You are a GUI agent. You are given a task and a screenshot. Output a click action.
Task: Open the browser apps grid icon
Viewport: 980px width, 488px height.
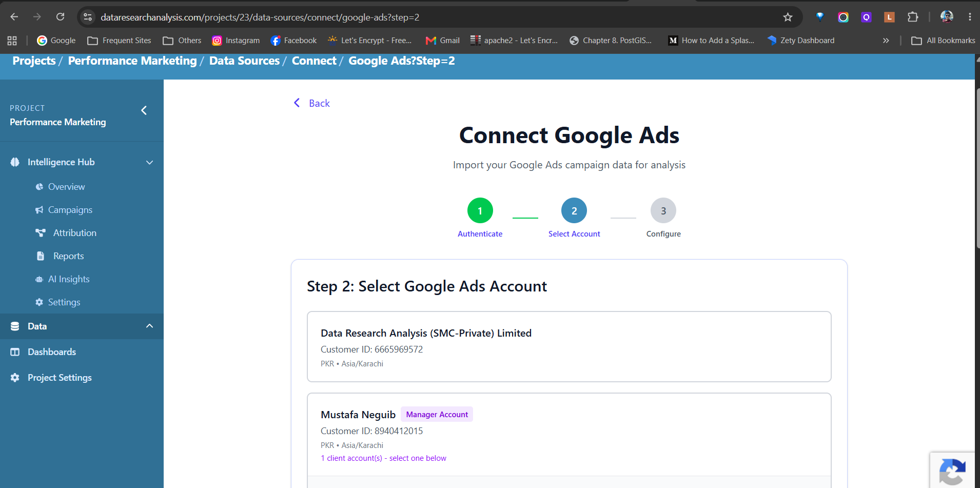[x=12, y=41]
